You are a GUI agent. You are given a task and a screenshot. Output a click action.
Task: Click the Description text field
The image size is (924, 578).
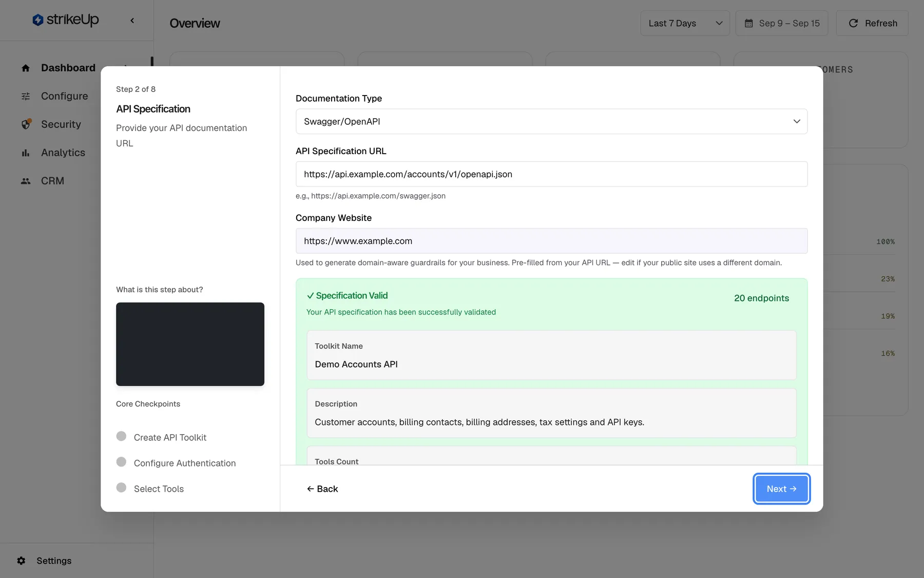point(551,413)
